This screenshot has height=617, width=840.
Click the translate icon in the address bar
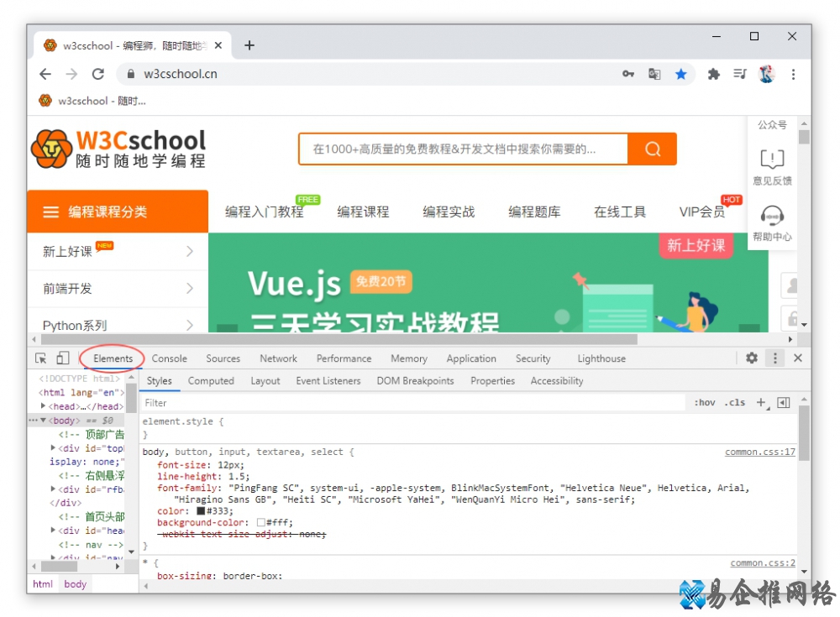pyautogui.click(x=654, y=74)
